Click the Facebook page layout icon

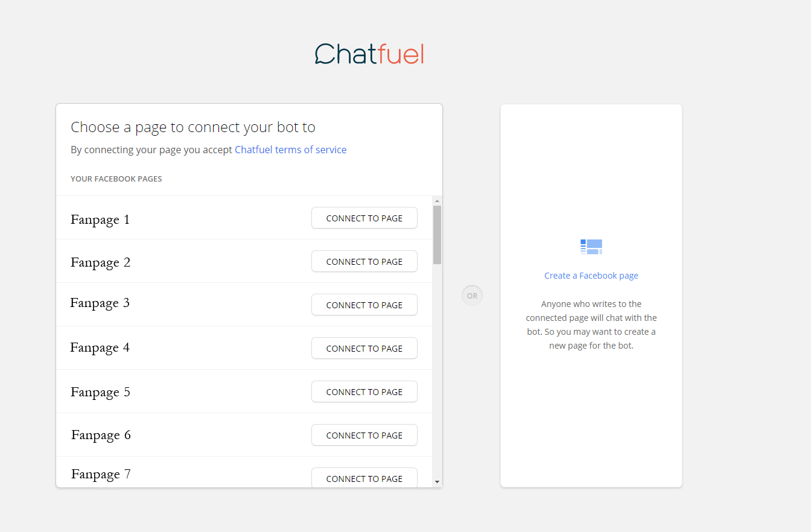(x=591, y=247)
